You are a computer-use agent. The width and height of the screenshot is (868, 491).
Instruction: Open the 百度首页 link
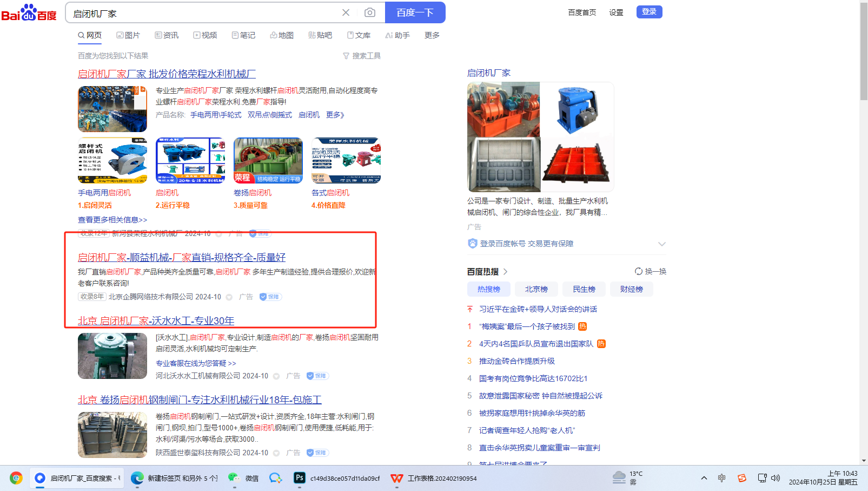582,12
